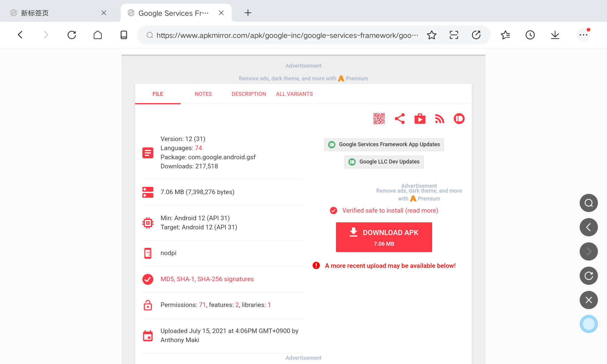This screenshot has width=607, height=364.
Task: Open MD5, SHA-1, SHA-256 signatures link
Action: click(207, 279)
